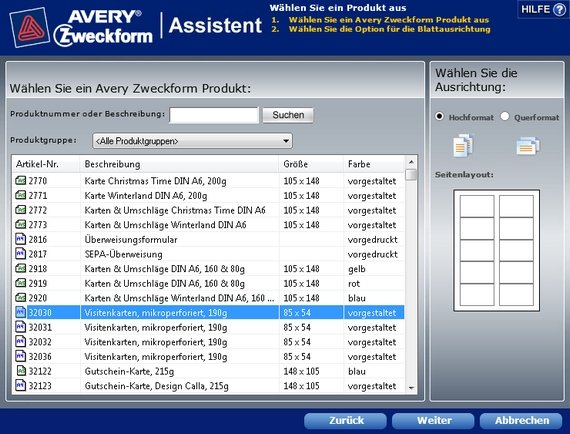570x434 pixels.
Task: Select Karten & Umschläge Winterland DIN A6 row 2773
Action: point(208,225)
